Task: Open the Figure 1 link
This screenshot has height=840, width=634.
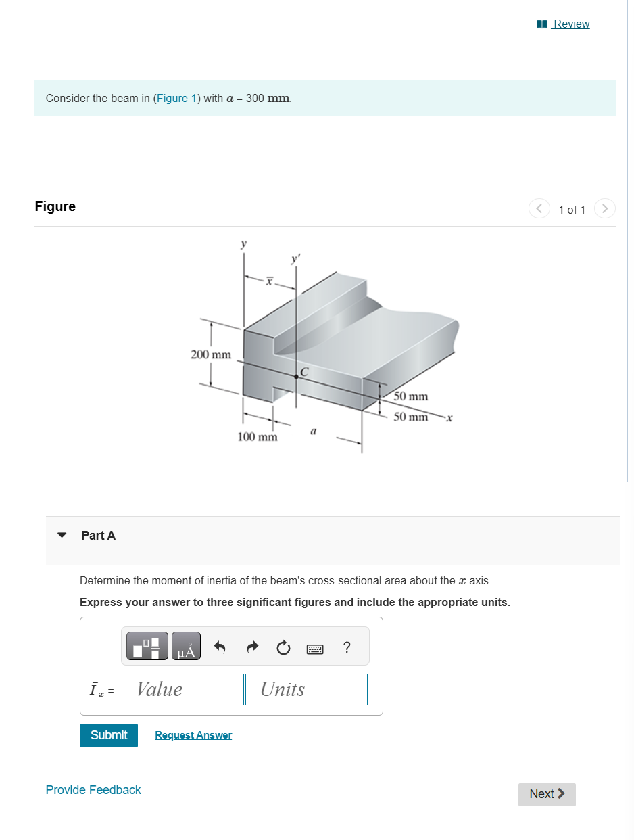Action: coord(176,98)
